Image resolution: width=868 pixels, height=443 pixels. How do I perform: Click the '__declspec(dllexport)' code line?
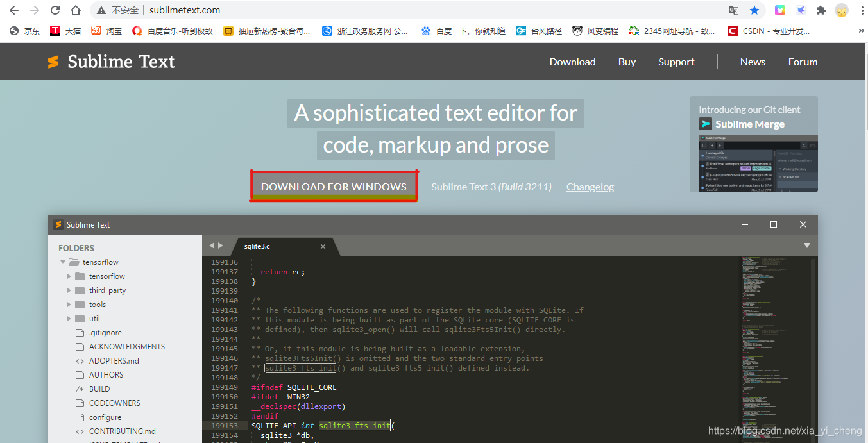pos(298,406)
